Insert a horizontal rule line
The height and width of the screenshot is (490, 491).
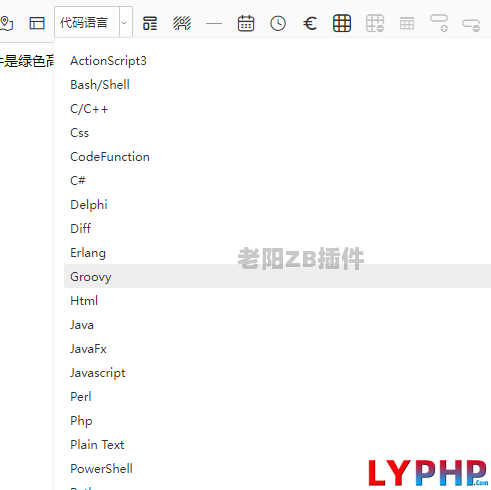click(214, 24)
